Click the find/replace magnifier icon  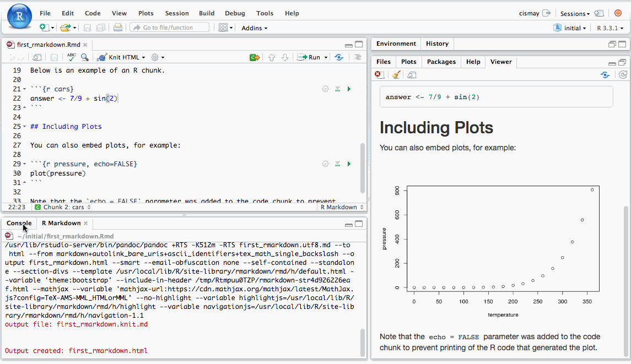84,57
